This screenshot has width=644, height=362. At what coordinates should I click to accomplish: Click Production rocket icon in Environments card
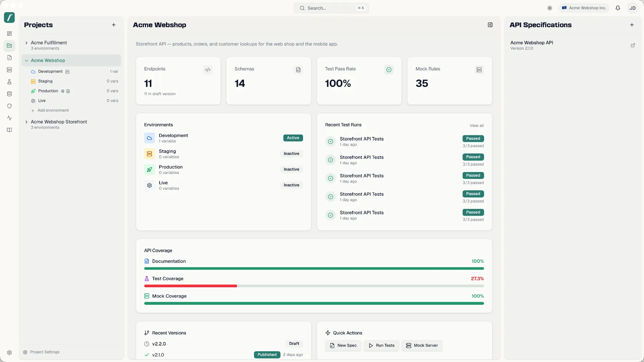click(x=150, y=170)
